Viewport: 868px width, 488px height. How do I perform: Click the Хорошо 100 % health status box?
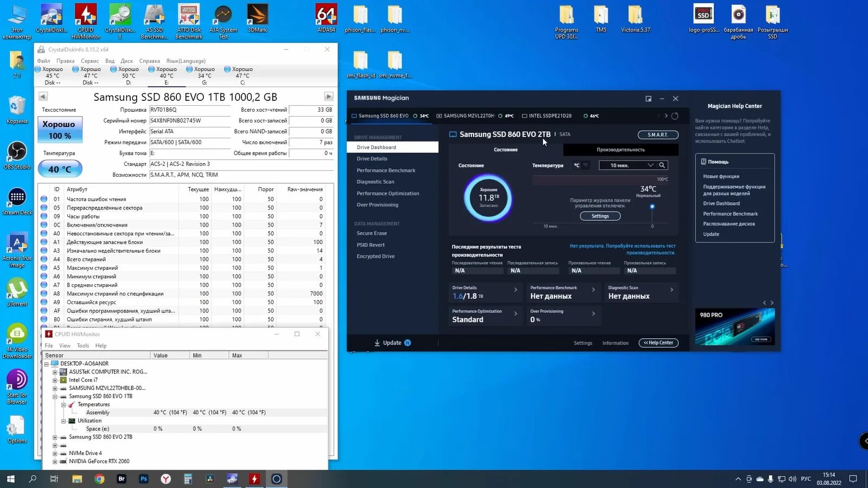[x=60, y=130]
